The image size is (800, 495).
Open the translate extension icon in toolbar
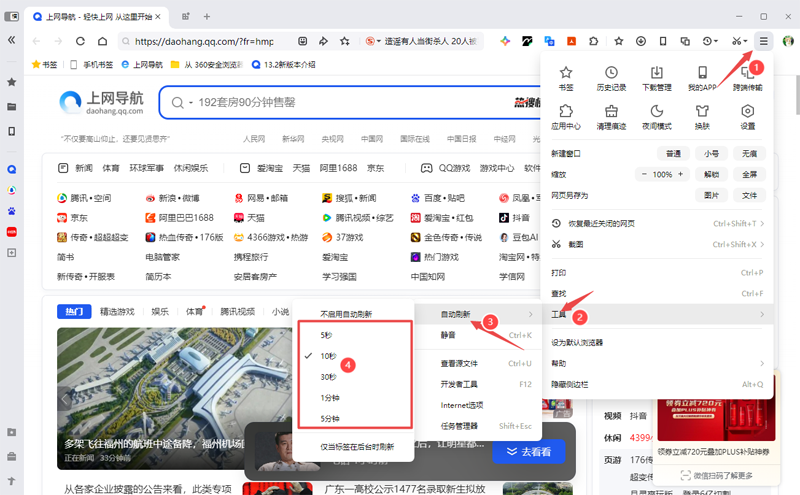(x=549, y=41)
